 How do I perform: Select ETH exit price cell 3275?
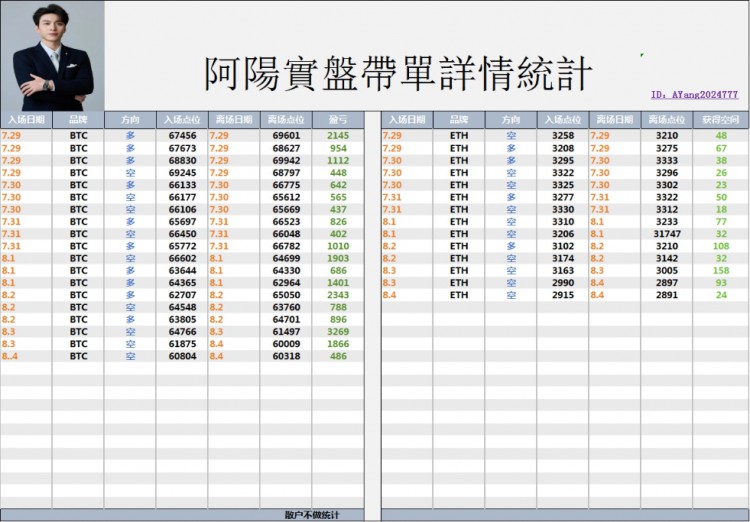[667, 148]
